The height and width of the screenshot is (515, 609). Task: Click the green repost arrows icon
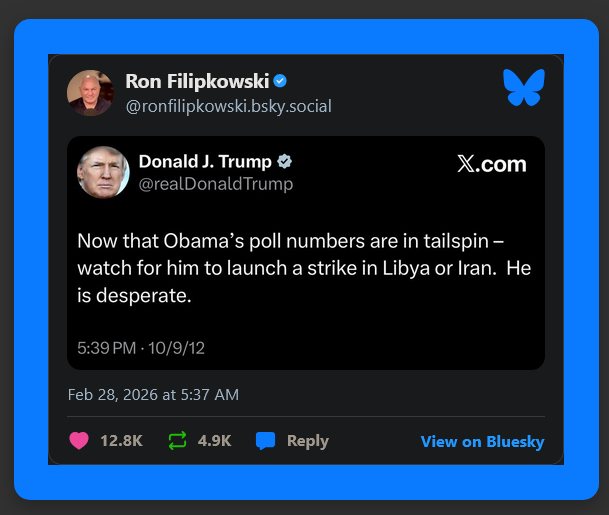point(177,441)
